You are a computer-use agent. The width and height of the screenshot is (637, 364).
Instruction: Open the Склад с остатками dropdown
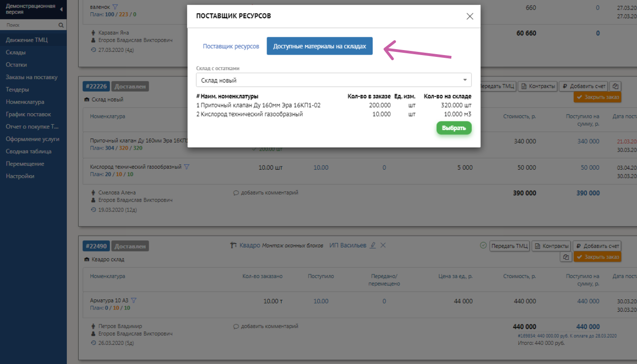(334, 80)
